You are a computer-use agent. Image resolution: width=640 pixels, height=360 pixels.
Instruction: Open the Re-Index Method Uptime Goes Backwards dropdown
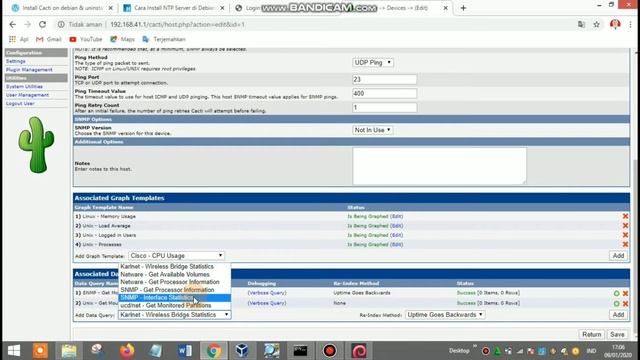click(445, 315)
